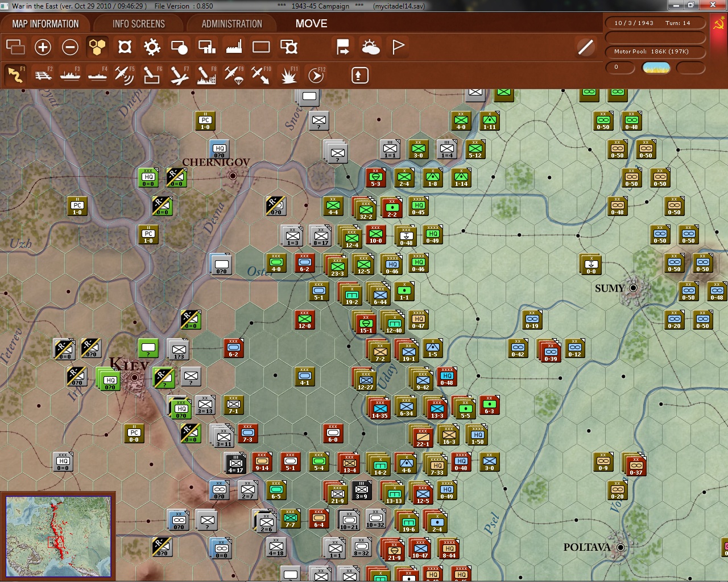Toggle the rectangle-with-circle map icon
The height and width of the screenshot is (582, 728).
pyautogui.click(x=179, y=47)
